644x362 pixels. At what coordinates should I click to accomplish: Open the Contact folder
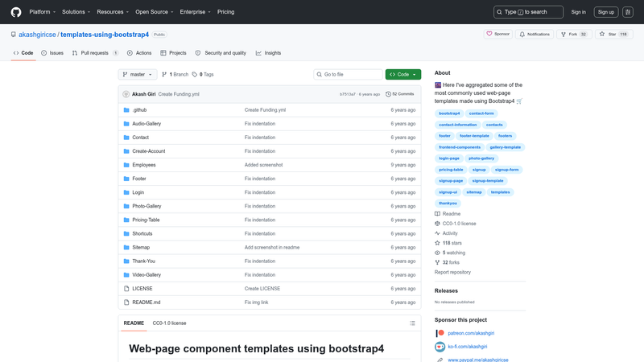140,138
